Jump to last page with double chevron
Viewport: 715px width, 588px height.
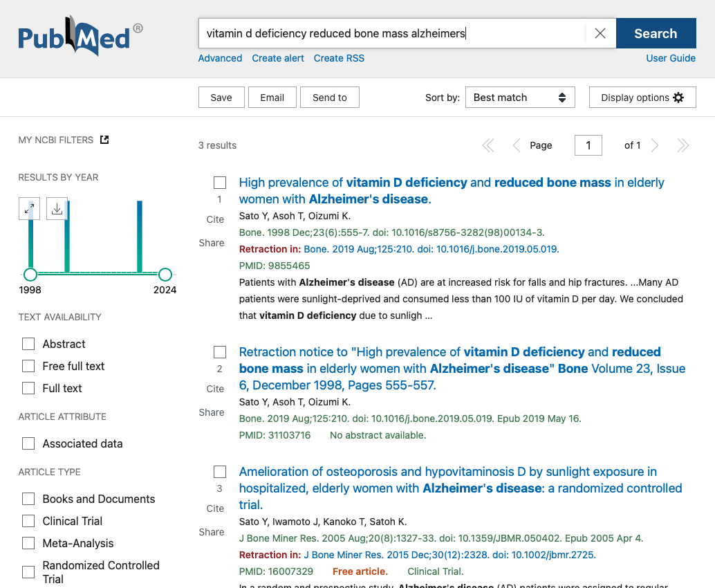(x=682, y=145)
